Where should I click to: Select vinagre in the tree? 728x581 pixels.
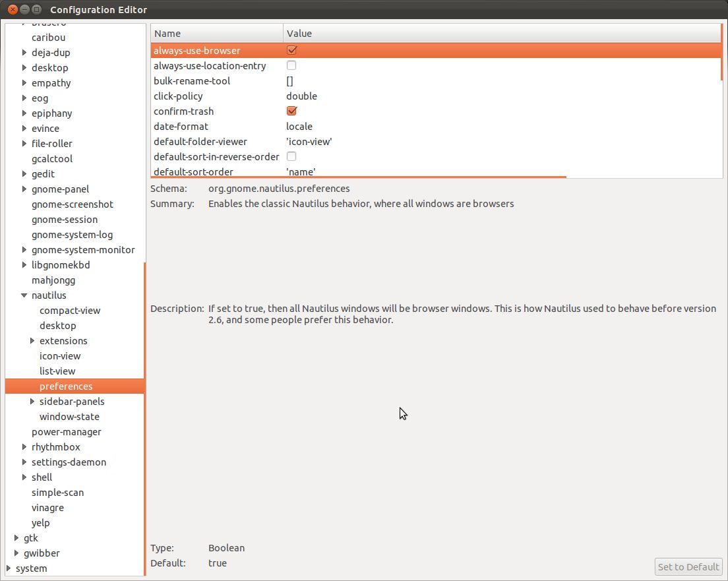[48, 508]
